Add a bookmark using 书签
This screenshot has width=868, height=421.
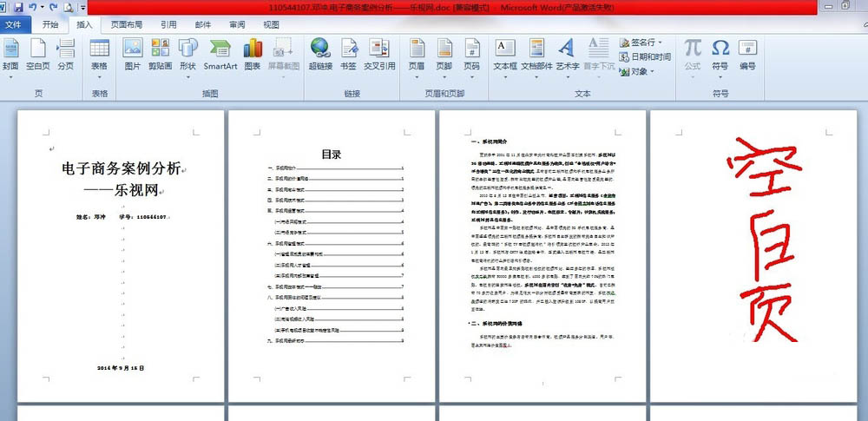(348, 55)
